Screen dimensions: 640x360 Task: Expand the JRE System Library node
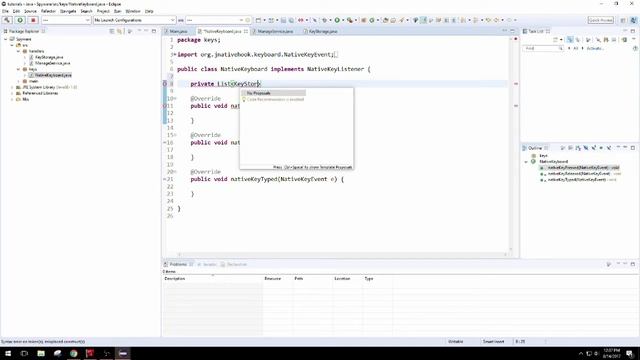12,87
